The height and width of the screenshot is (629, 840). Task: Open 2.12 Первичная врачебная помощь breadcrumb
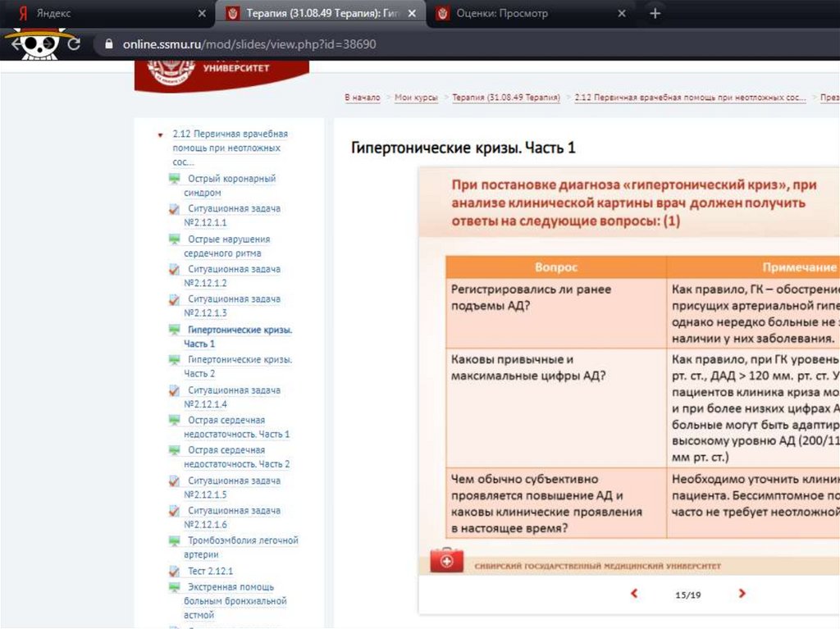(x=690, y=98)
